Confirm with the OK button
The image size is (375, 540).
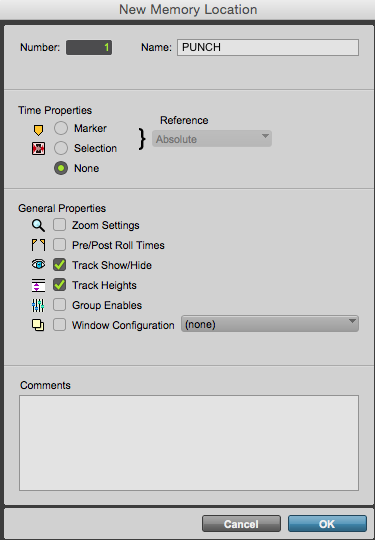point(327,524)
